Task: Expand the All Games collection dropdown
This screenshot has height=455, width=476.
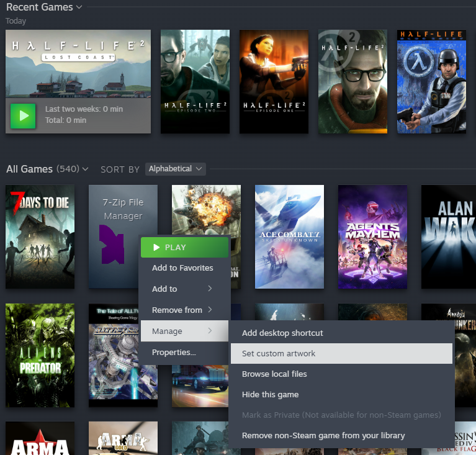Action: tap(85, 169)
